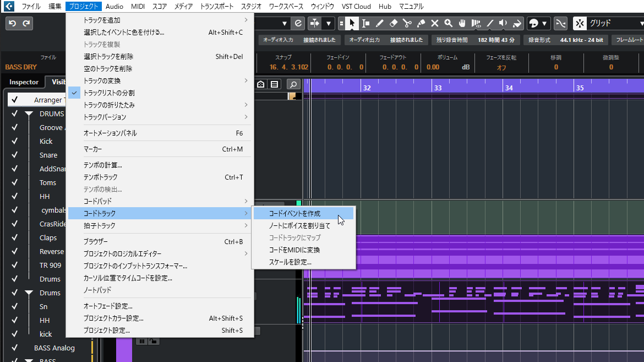Open the MIDI menu

coord(138,6)
